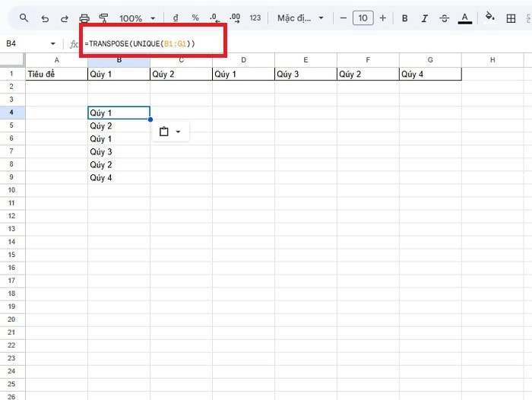This screenshot has width=532, height=400.
Task: Decrease font size with minus button
Action: tap(343, 18)
